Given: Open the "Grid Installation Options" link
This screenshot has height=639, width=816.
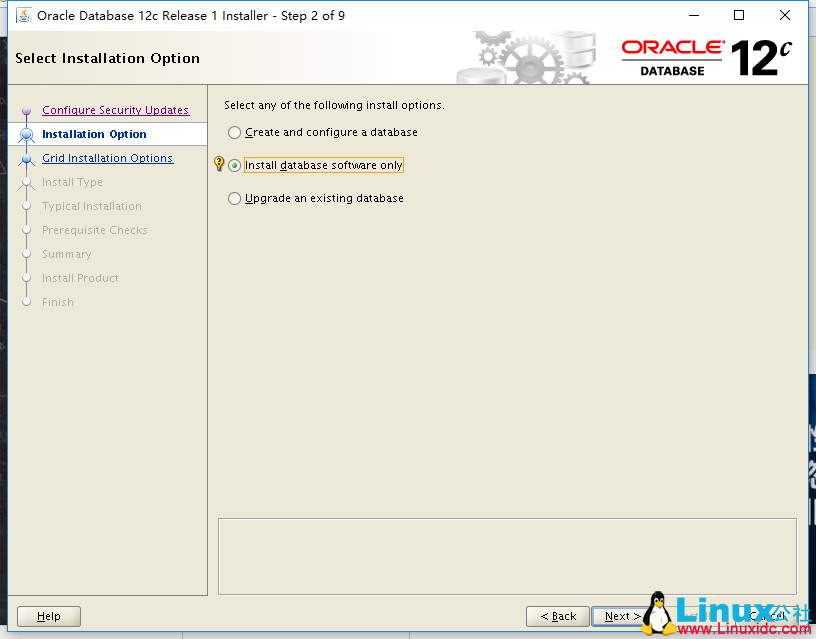Looking at the screenshot, I should (x=107, y=158).
